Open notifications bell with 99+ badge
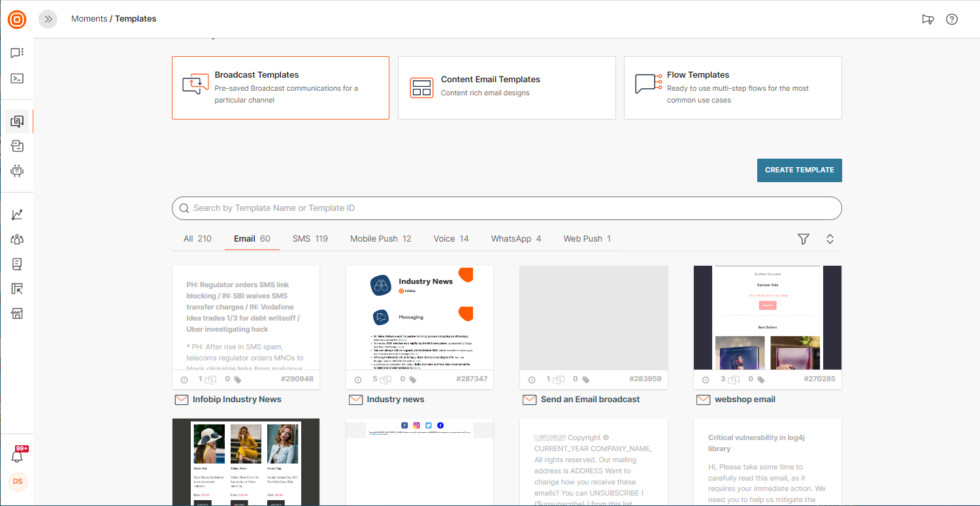This screenshot has height=506, width=980. (18, 456)
